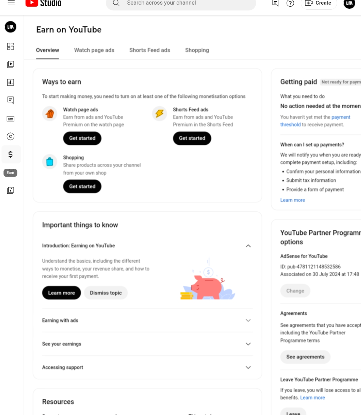Click Get started under Watch page ads
Viewport: 361px width, 415px height.
pos(82,138)
